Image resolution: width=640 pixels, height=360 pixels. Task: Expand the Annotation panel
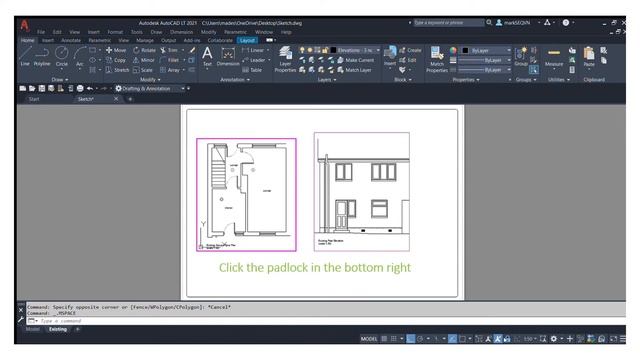pos(235,80)
